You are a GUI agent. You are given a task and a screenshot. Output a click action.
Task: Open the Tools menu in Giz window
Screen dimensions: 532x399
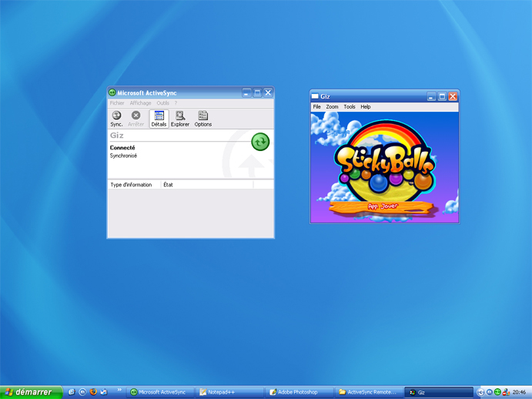349,106
